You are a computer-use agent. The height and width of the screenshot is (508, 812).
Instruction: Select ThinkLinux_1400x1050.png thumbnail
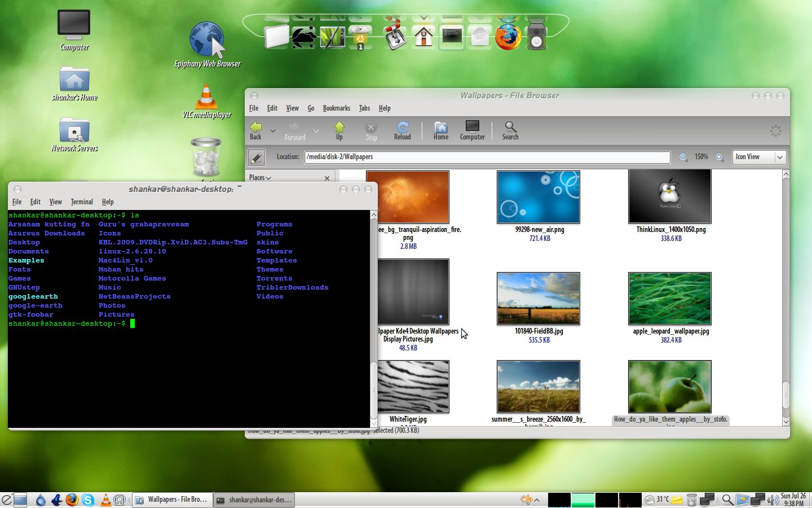click(670, 197)
